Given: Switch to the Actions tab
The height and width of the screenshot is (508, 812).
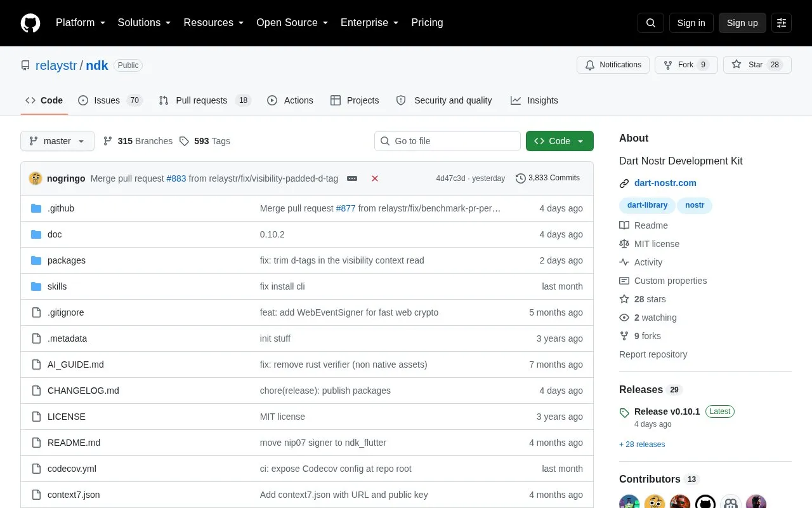Looking at the screenshot, I should 291,100.
